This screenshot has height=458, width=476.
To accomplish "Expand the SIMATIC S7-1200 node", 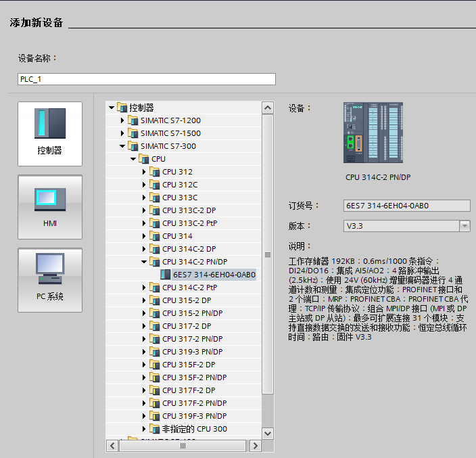I will [x=122, y=120].
